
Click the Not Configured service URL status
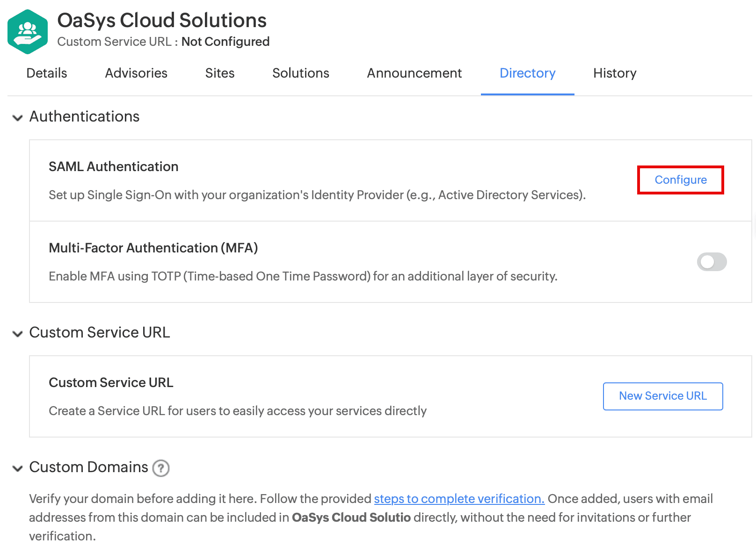[x=225, y=42]
